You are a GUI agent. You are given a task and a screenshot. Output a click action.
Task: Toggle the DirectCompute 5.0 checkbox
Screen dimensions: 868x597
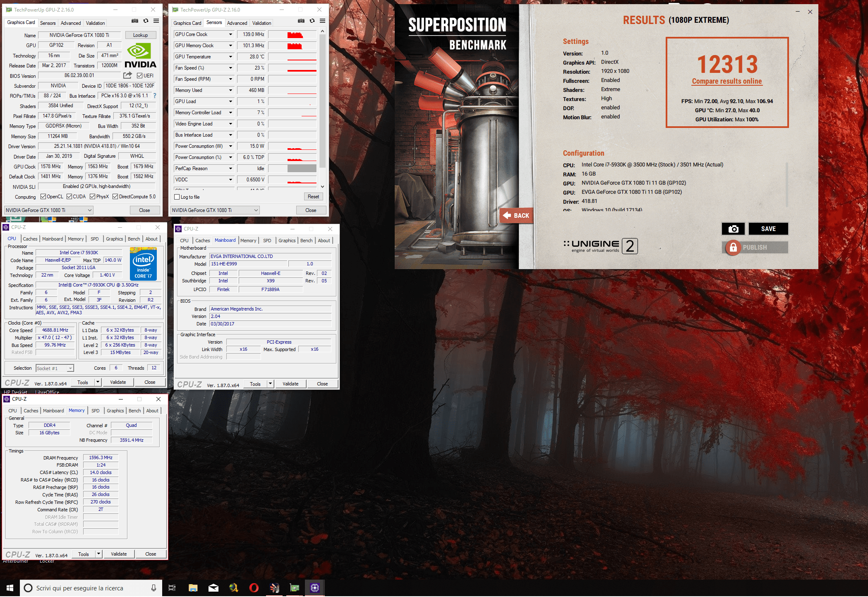[115, 197]
